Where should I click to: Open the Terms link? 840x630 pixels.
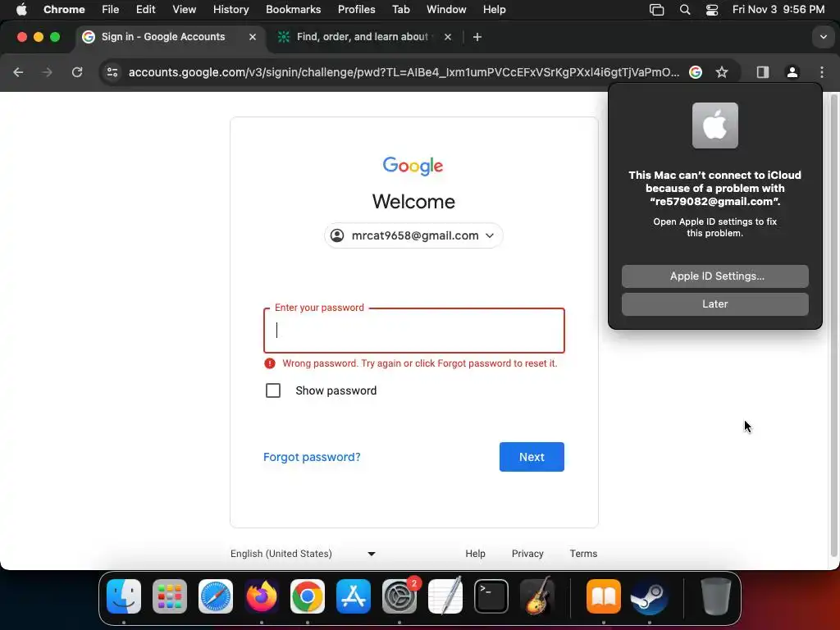coord(583,554)
